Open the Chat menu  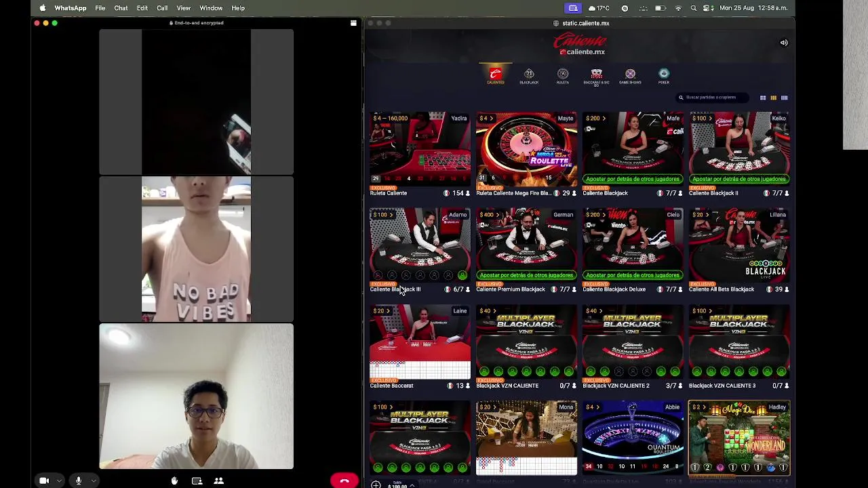pyautogui.click(x=121, y=8)
